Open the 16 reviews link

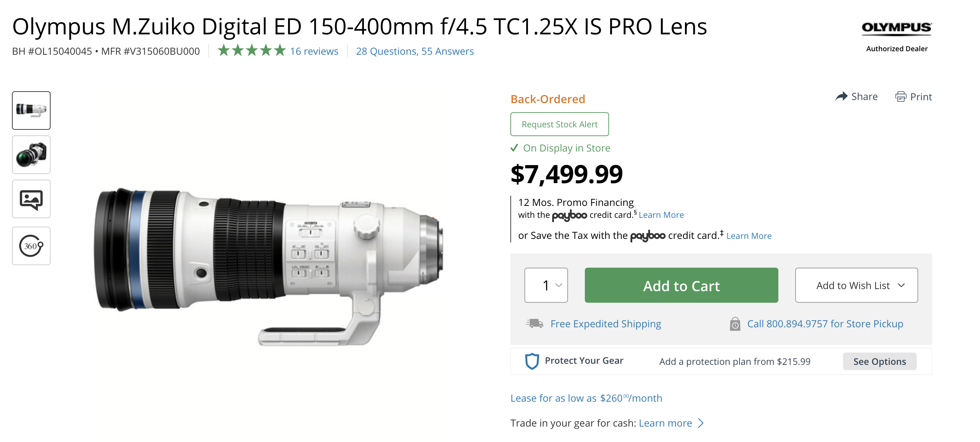(x=314, y=51)
